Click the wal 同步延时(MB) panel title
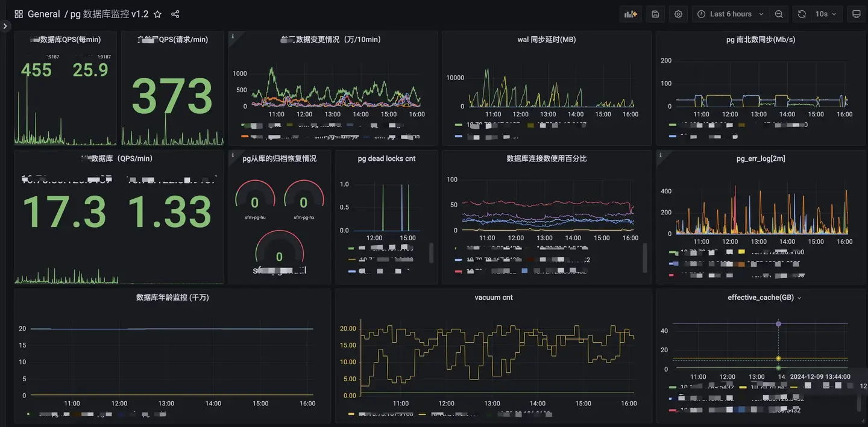The height and width of the screenshot is (427, 868). point(546,40)
